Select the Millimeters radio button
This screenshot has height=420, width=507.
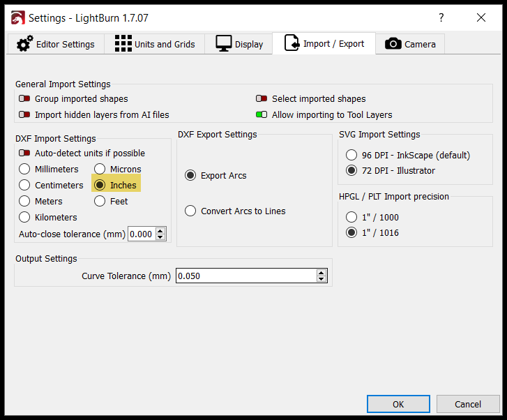point(24,169)
